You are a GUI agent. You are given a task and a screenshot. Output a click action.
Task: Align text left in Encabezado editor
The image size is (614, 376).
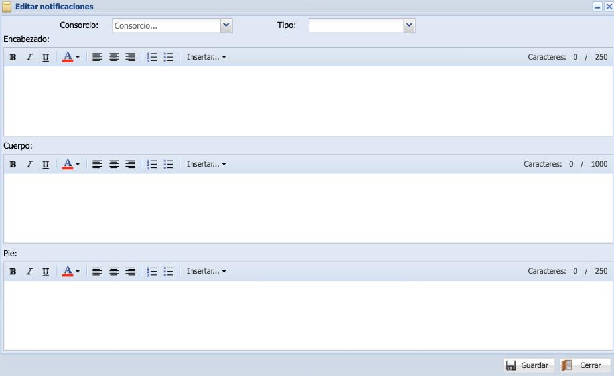(97, 57)
